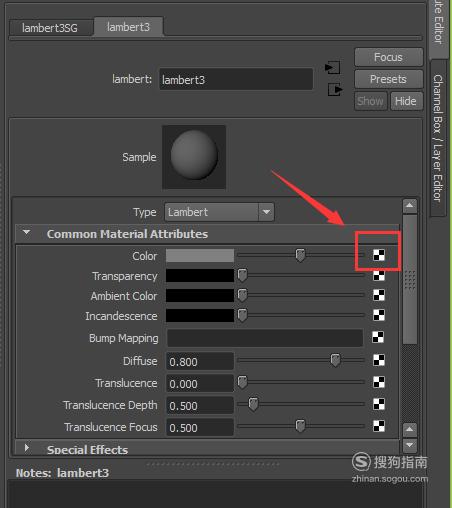Click the material Sample sphere preview
Viewport: 452px width, 508px height.
pyautogui.click(x=194, y=157)
